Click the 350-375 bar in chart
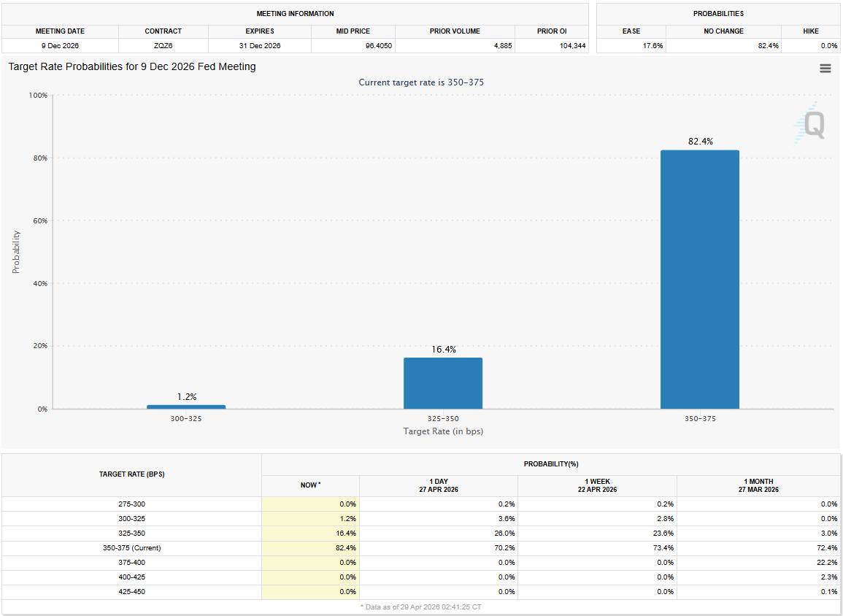 point(699,280)
